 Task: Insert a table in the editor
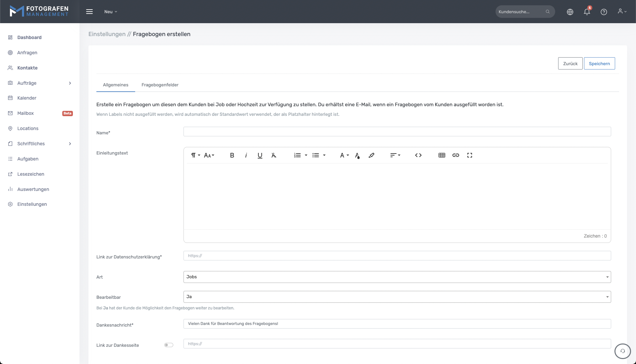442,155
